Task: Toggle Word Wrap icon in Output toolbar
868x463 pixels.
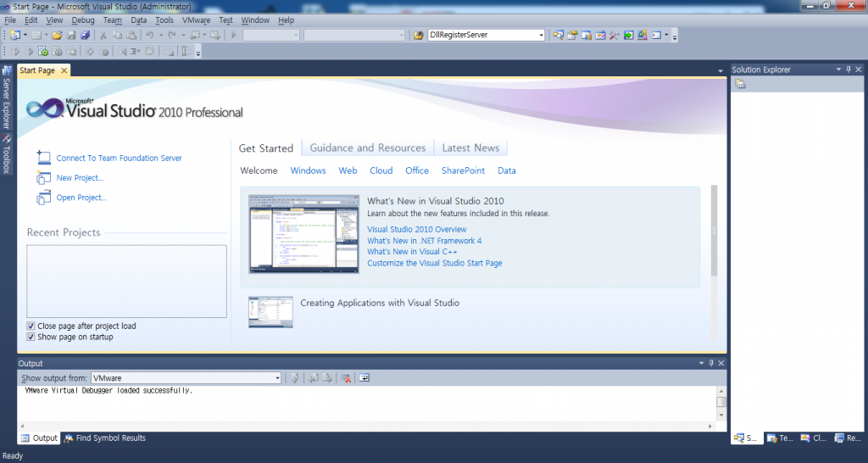Action: point(364,377)
